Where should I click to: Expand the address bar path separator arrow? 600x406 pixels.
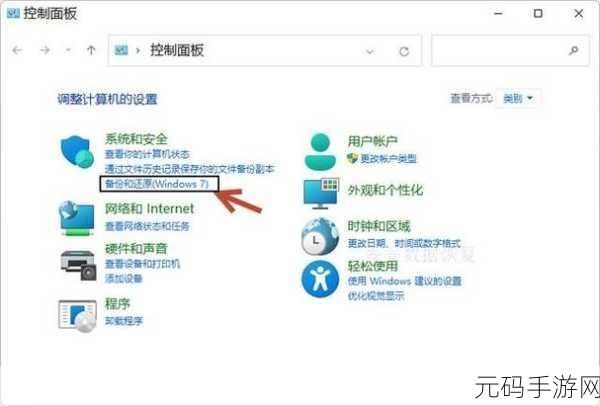coord(138,51)
